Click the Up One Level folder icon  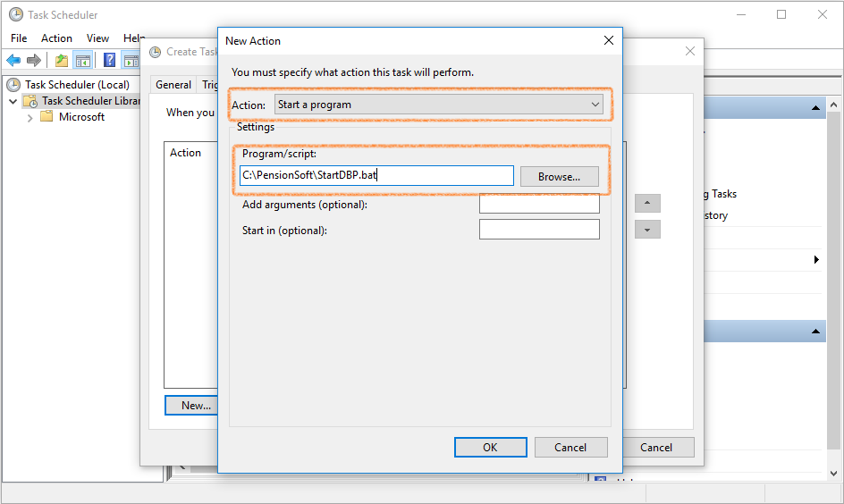(61, 60)
